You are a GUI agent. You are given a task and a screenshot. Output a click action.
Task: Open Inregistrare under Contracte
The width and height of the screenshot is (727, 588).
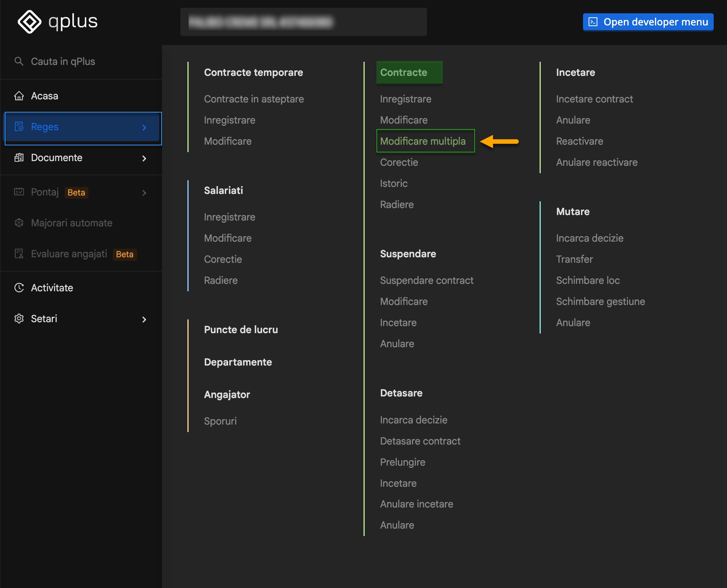pos(406,99)
